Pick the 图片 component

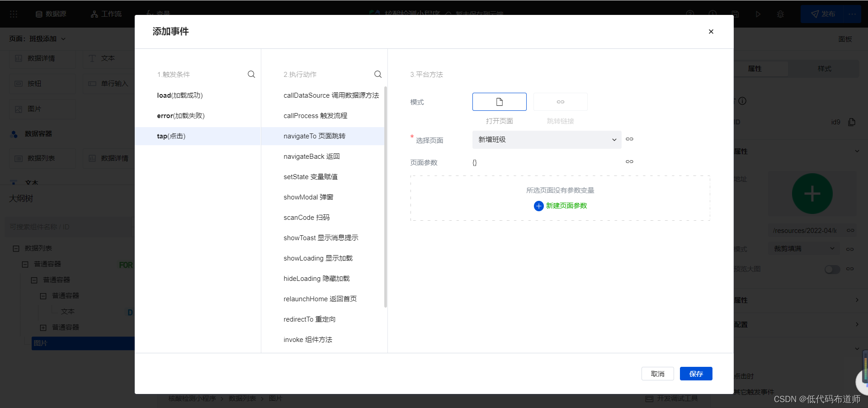pyautogui.click(x=42, y=109)
